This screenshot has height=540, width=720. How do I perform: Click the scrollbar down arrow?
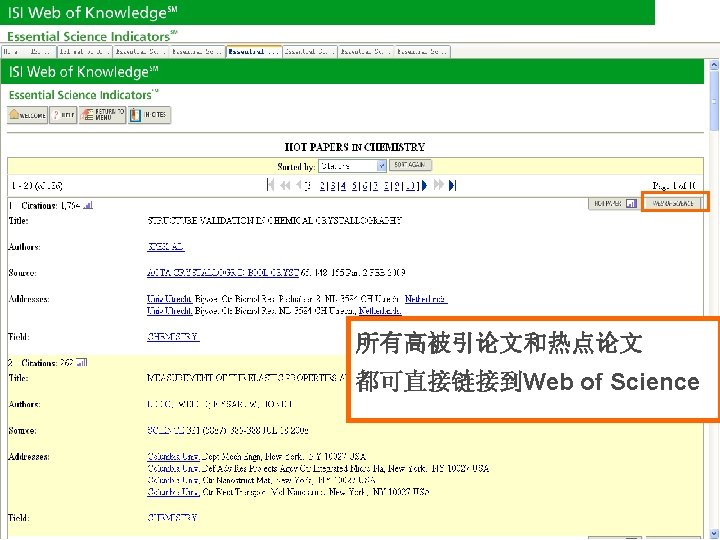pos(714,534)
